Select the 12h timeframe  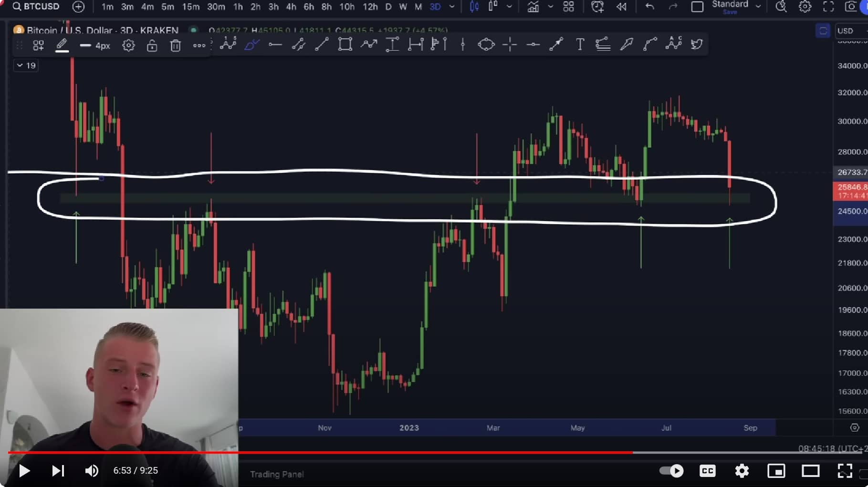[x=370, y=7]
